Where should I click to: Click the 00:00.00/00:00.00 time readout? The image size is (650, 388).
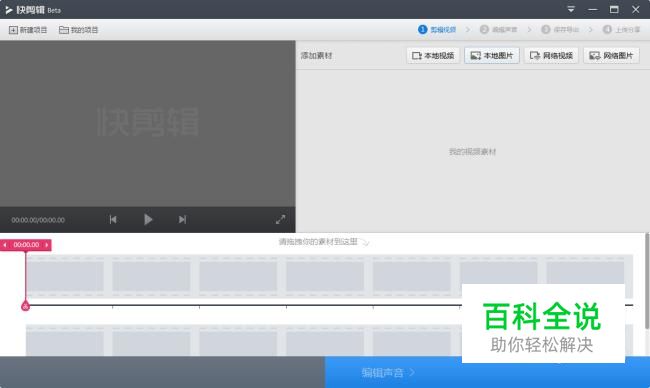point(38,220)
